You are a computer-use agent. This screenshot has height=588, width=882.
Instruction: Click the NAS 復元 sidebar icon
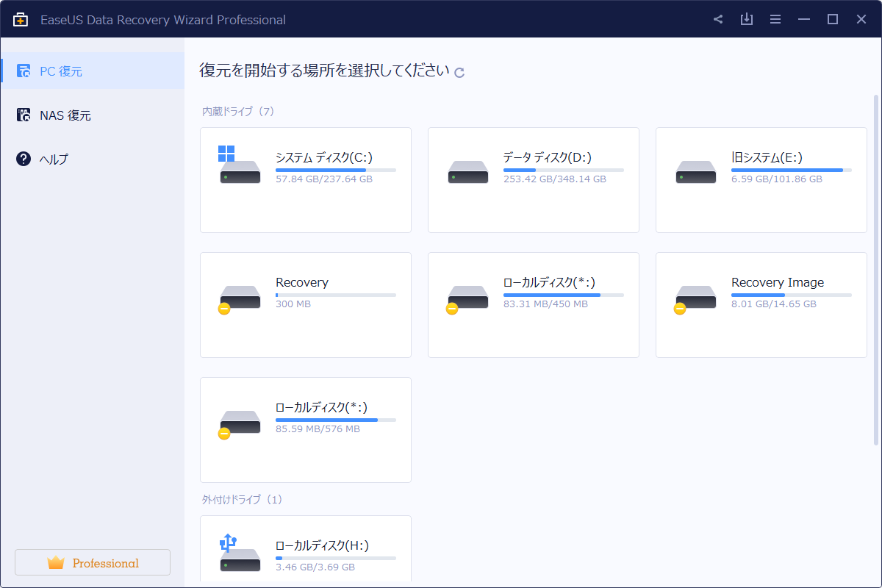(24, 115)
